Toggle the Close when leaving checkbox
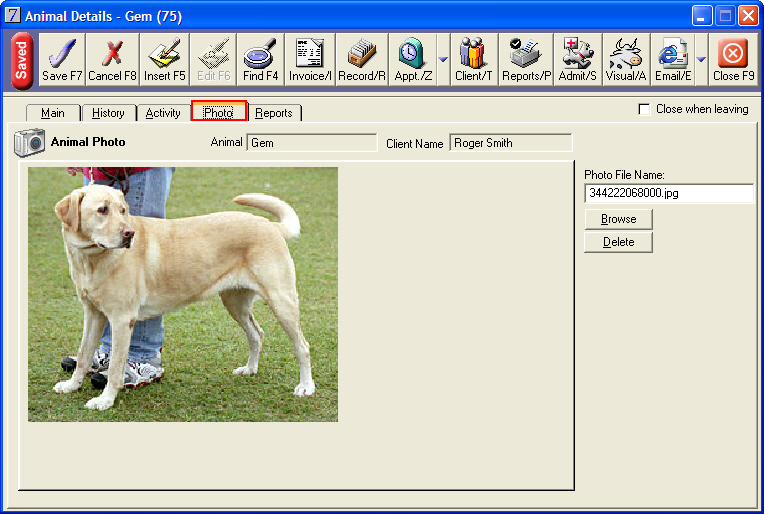The height and width of the screenshot is (514, 764). pyautogui.click(x=644, y=109)
